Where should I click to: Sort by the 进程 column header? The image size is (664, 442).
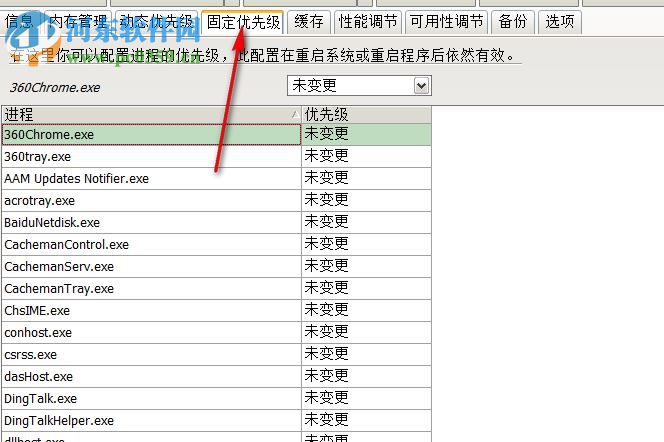[152, 115]
